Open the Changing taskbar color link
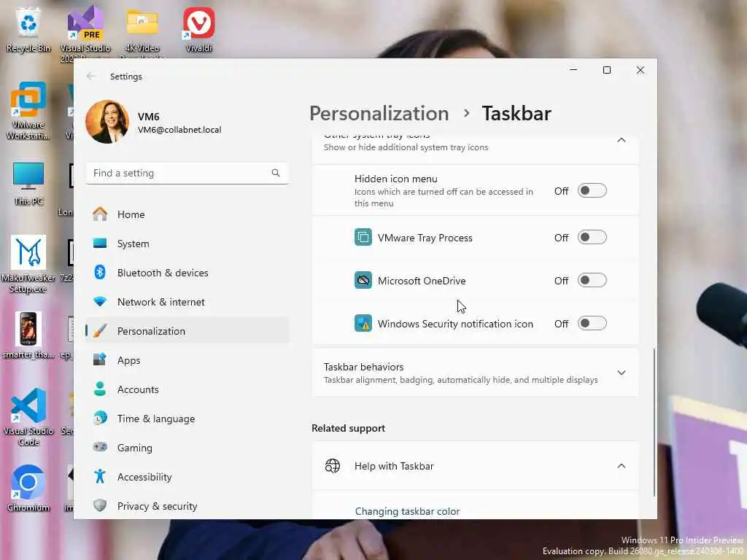This screenshot has width=747, height=560. 407,511
